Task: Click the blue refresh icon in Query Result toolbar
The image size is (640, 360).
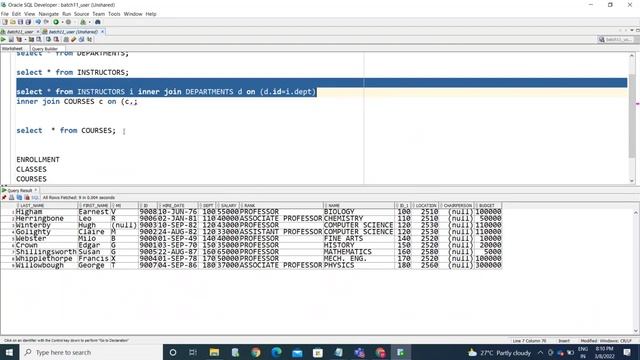Action: click(x=19, y=198)
